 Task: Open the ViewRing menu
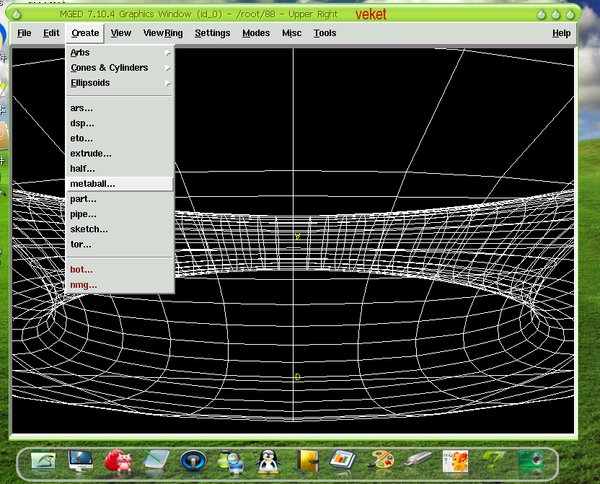(x=163, y=33)
